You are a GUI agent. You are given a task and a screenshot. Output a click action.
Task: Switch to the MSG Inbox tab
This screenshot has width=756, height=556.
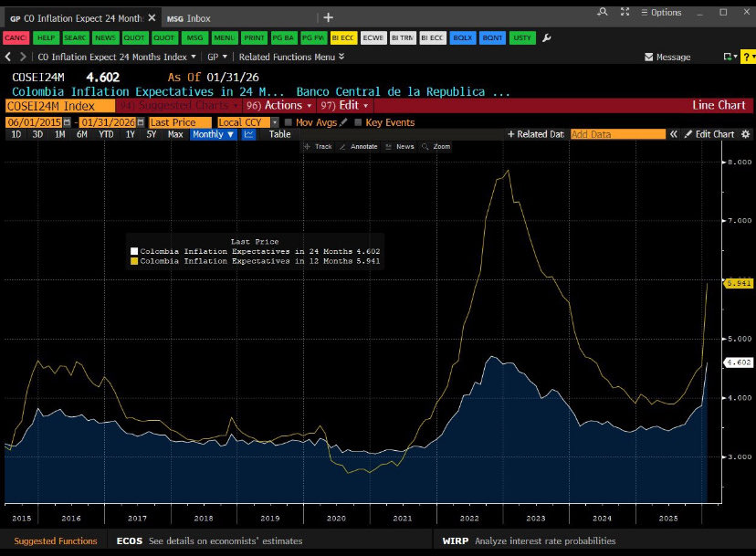pyautogui.click(x=188, y=18)
